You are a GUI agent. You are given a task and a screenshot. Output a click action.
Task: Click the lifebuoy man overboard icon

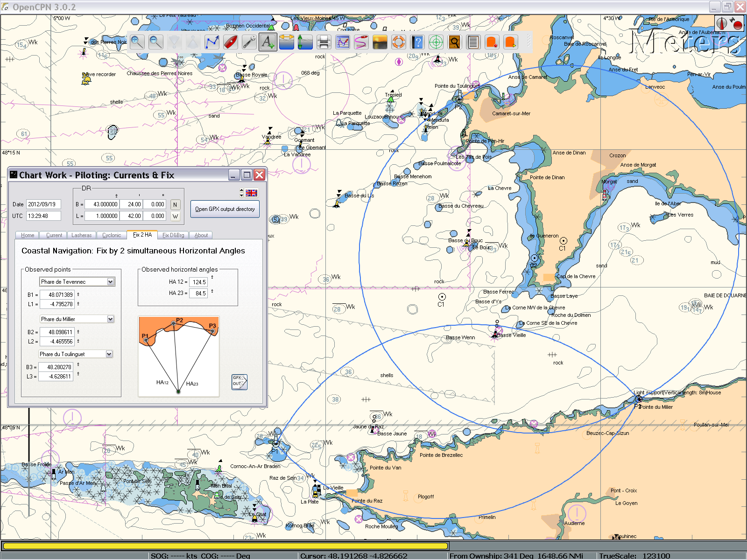click(x=398, y=42)
